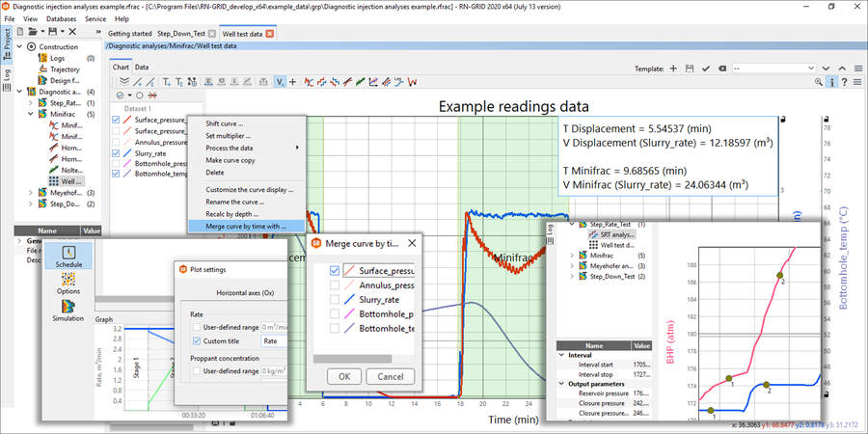Collapse the Minifrac tree node
This screenshot has width=868, height=434.
[x=31, y=114]
